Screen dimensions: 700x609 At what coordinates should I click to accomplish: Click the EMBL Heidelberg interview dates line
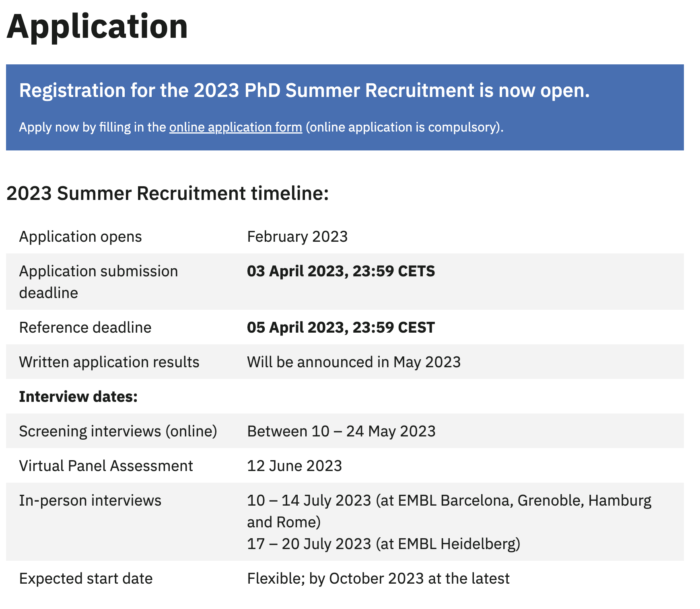(x=383, y=544)
